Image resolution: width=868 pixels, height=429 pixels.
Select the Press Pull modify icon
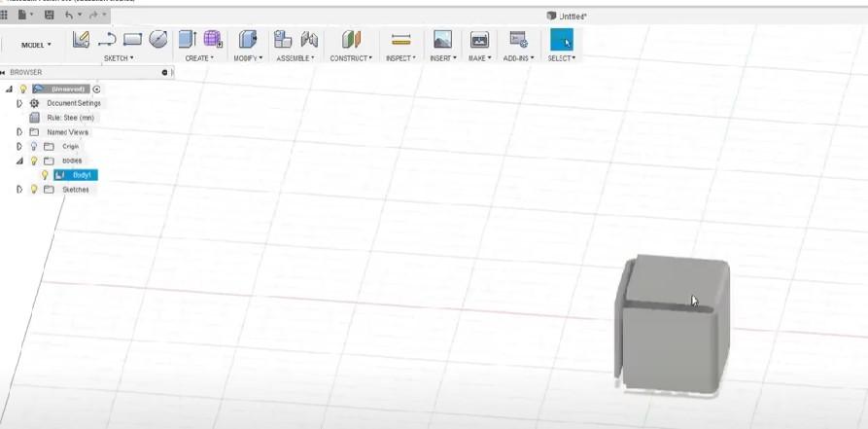[x=248, y=39]
